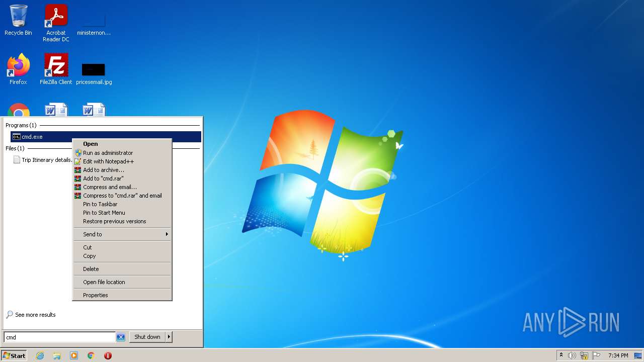This screenshot has width=644, height=362.
Task: Open Firefox desktop shortcut
Action: [x=18, y=69]
